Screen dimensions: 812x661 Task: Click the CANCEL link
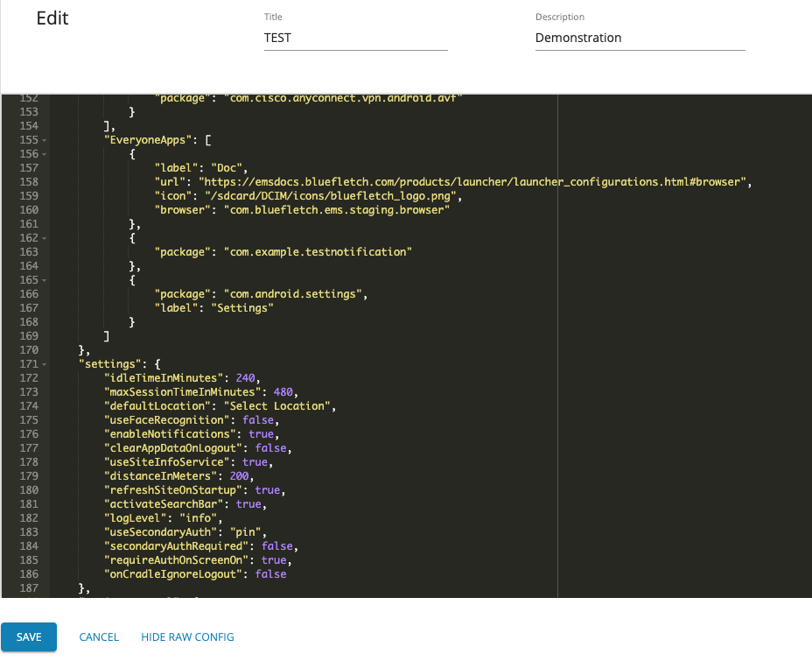pos(99,636)
